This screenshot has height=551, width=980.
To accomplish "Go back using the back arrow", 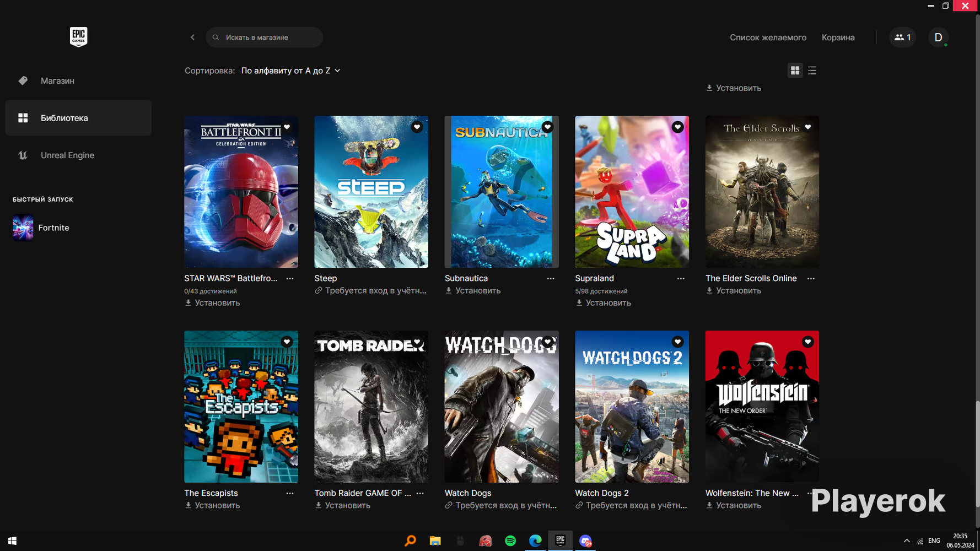I will tap(192, 37).
